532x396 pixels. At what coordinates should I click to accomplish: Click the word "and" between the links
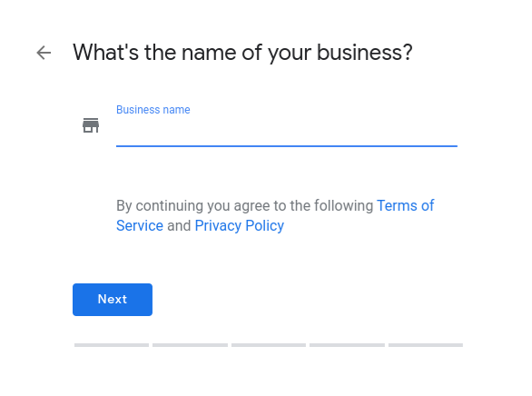coord(179,225)
